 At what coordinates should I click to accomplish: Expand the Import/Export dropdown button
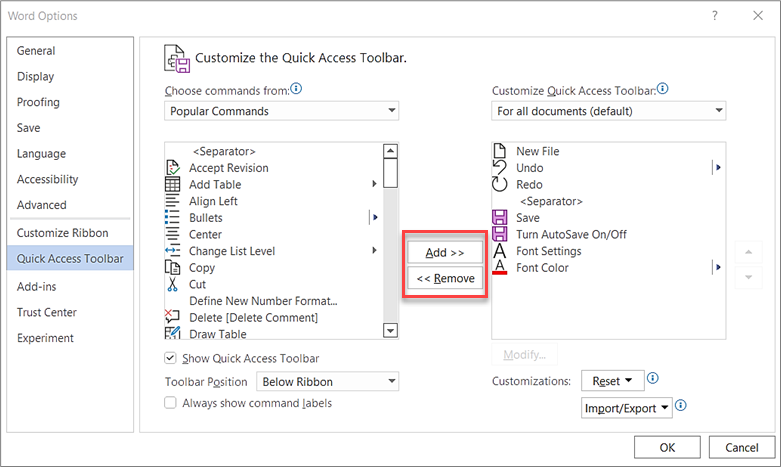pyautogui.click(x=626, y=408)
